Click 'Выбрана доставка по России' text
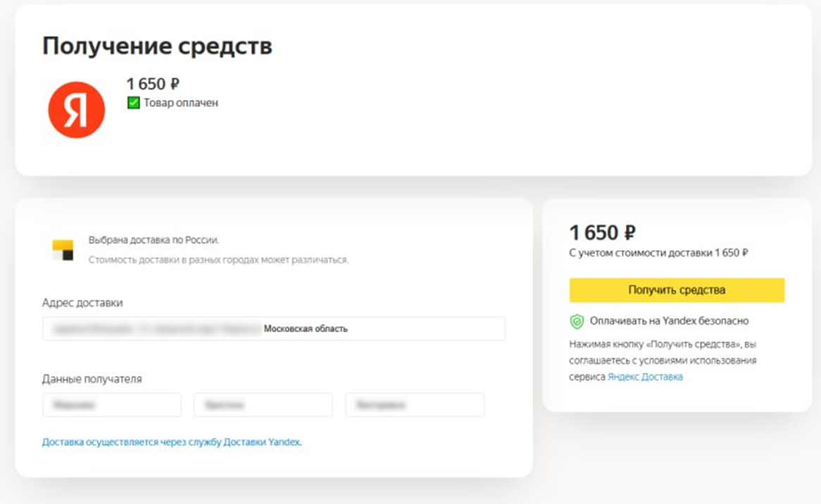 tap(153, 240)
